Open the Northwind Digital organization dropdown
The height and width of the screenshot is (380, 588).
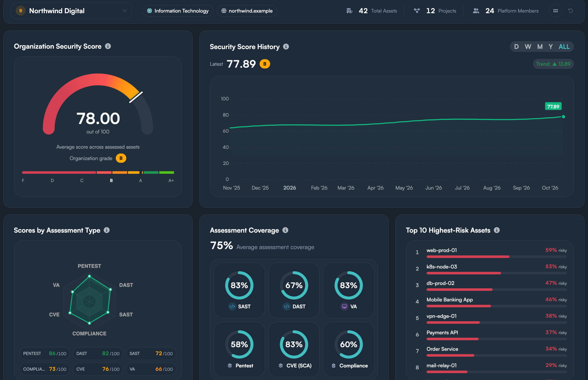(x=71, y=11)
